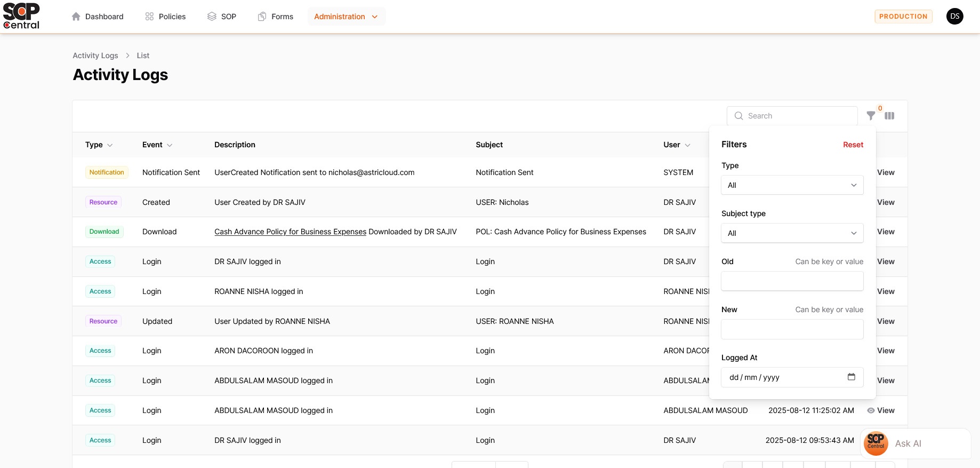Open the DS user avatar menu

coord(954,17)
